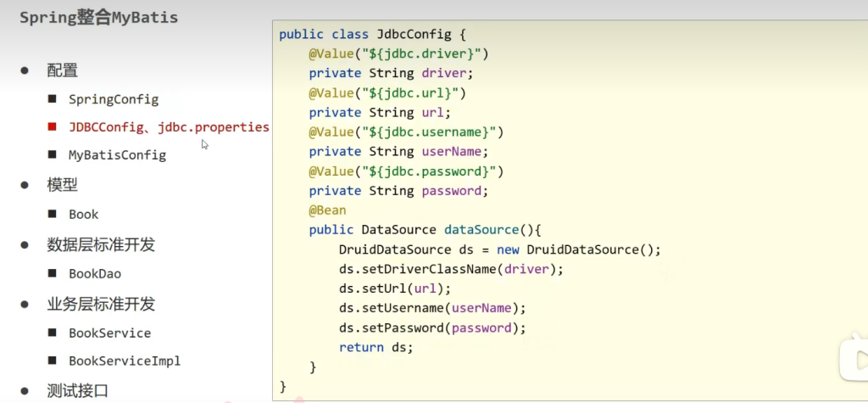Click the 业务层标准开发 section heading
Screen dimensions: 868x403
coord(101,305)
